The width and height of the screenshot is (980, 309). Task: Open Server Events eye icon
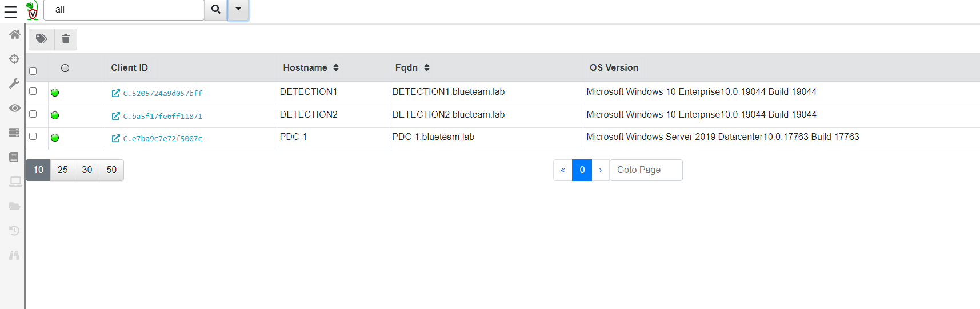14,108
